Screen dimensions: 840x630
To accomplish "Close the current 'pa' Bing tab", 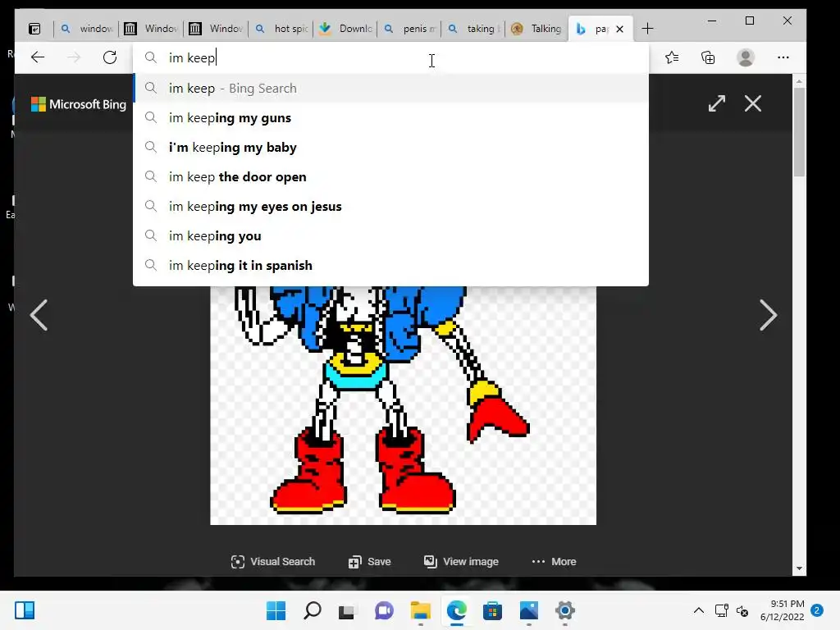I will [620, 29].
